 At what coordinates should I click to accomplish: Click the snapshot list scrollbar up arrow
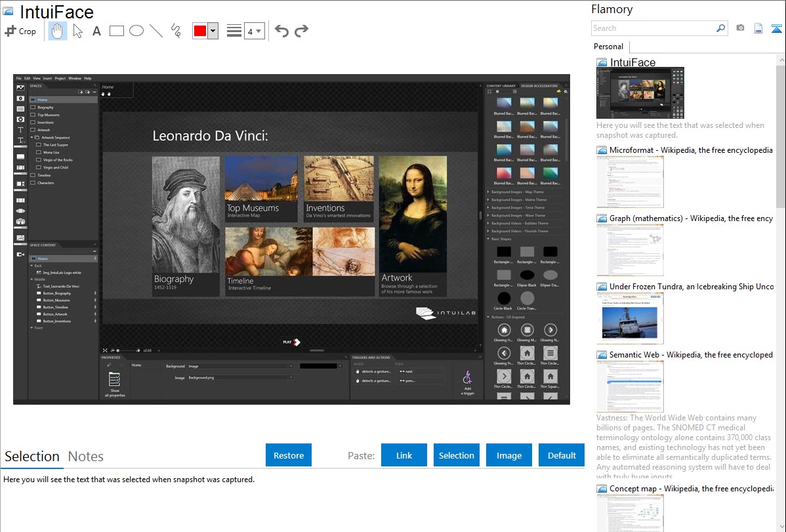781,60
